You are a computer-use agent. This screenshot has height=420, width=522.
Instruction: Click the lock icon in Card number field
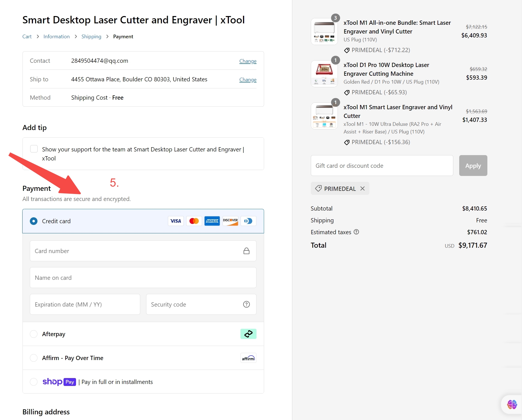point(246,251)
